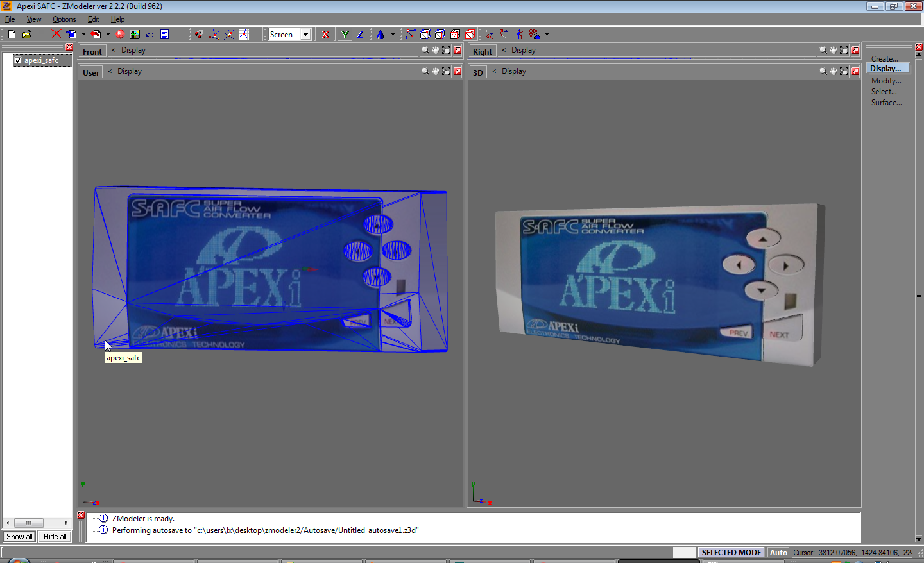This screenshot has height=563, width=924.
Task: Click zoom magnifier in 3D viewport
Action: 823,71
